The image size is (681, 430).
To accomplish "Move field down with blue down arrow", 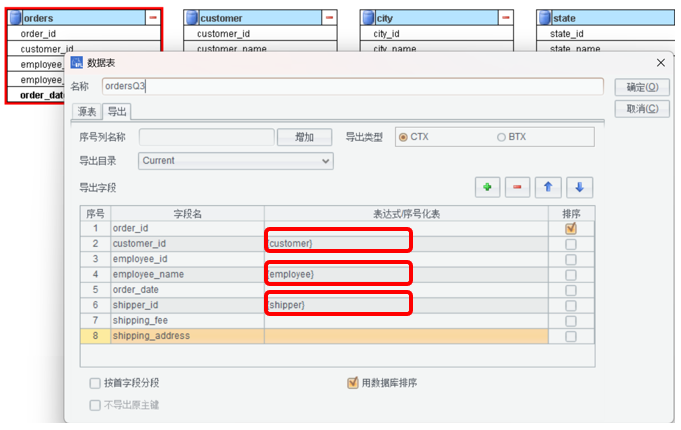I will point(579,187).
